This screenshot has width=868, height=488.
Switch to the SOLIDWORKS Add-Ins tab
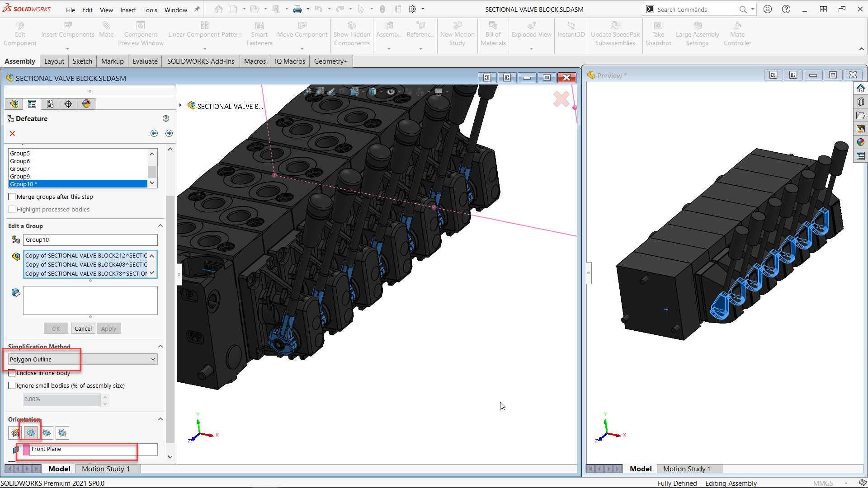click(x=201, y=61)
